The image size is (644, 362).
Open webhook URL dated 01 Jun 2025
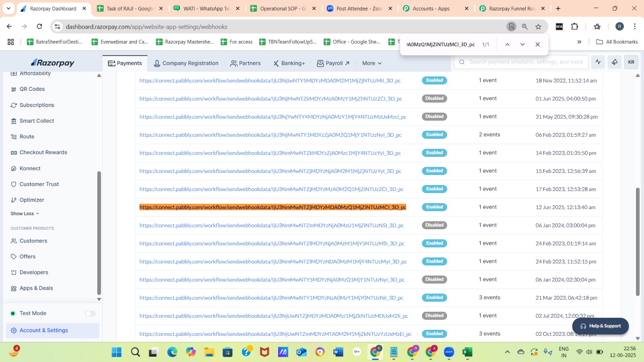click(x=271, y=99)
